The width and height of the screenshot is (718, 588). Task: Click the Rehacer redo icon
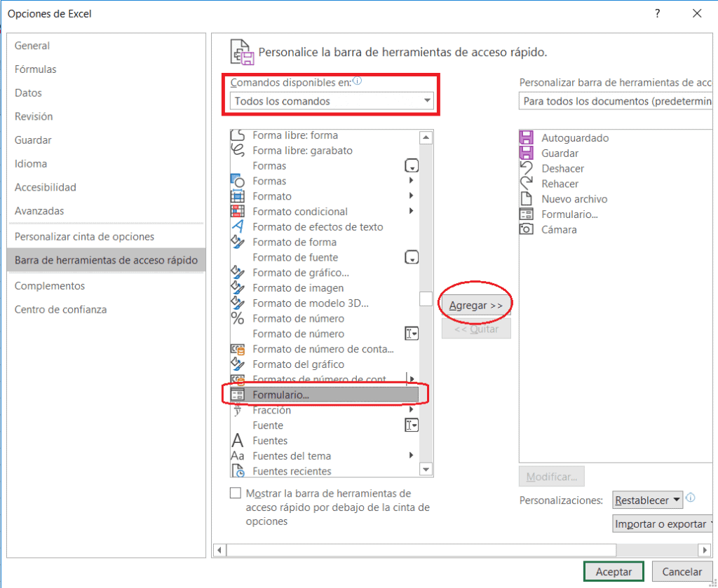(526, 184)
